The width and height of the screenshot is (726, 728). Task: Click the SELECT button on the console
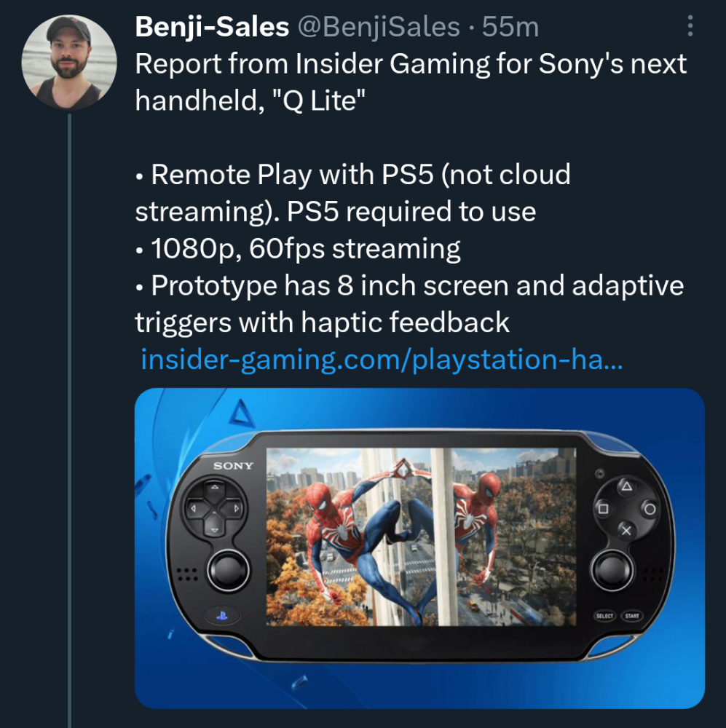click(605, 616)
